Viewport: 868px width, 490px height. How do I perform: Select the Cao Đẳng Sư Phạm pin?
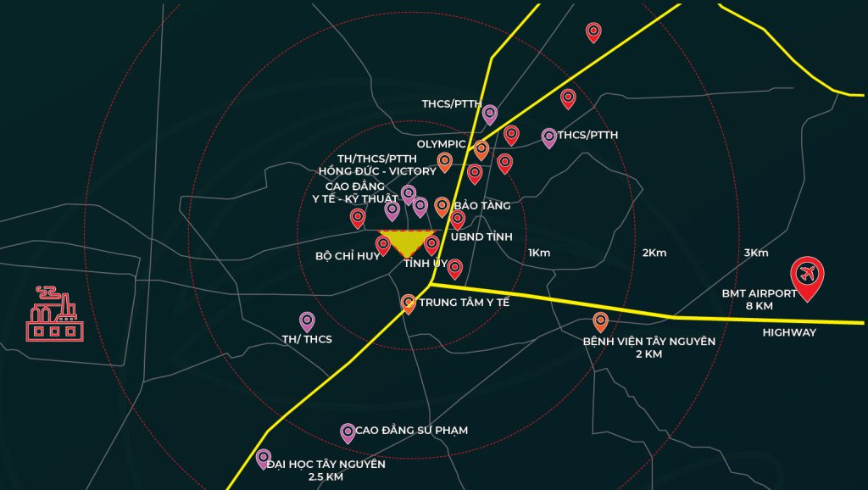(x=348, y=432)
